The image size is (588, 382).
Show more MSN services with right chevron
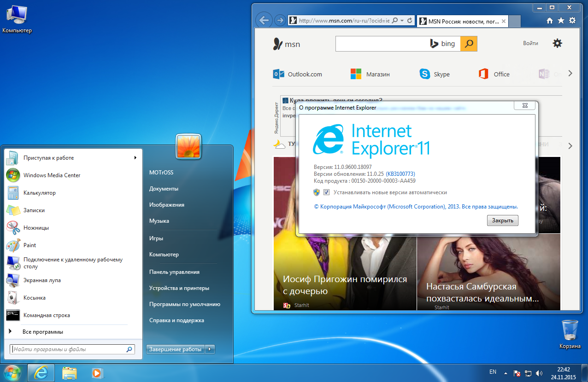pos(570,73)
